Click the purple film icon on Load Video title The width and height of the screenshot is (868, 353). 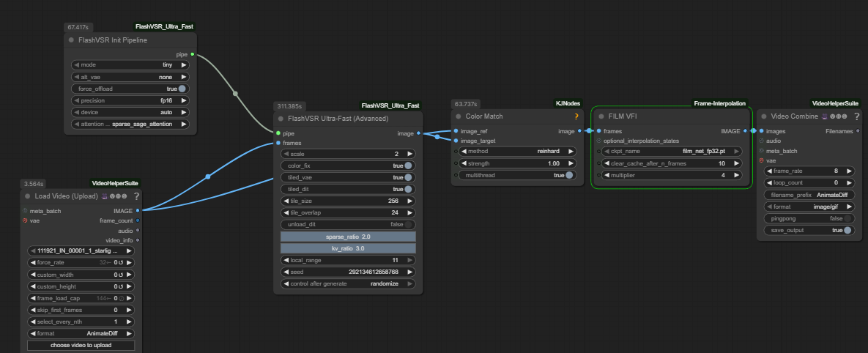pyautogui.click(x=105, y=196)
